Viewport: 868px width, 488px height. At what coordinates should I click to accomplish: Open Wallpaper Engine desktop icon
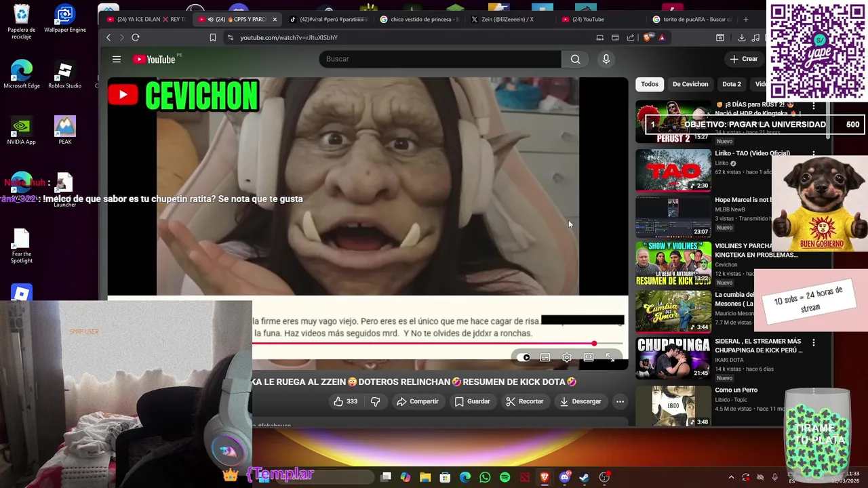coord(65,19)
